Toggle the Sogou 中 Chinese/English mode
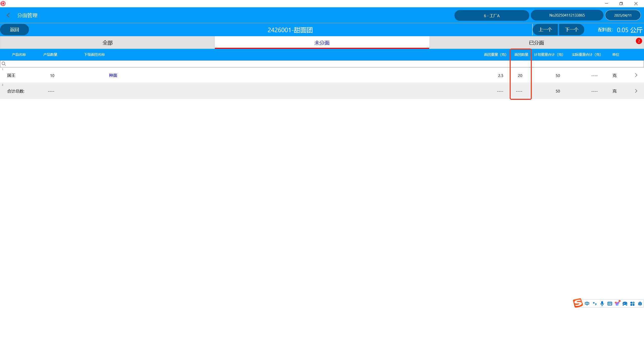 point(587,304)
